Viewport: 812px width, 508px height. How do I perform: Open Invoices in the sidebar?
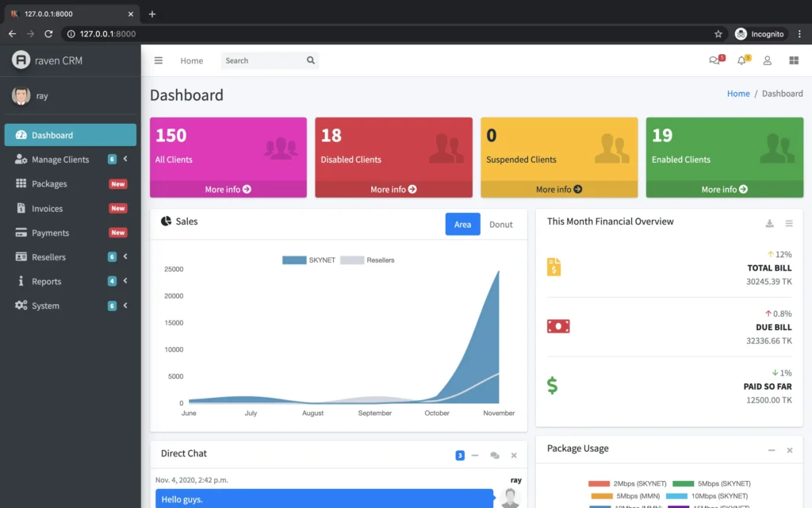[71, 209]
